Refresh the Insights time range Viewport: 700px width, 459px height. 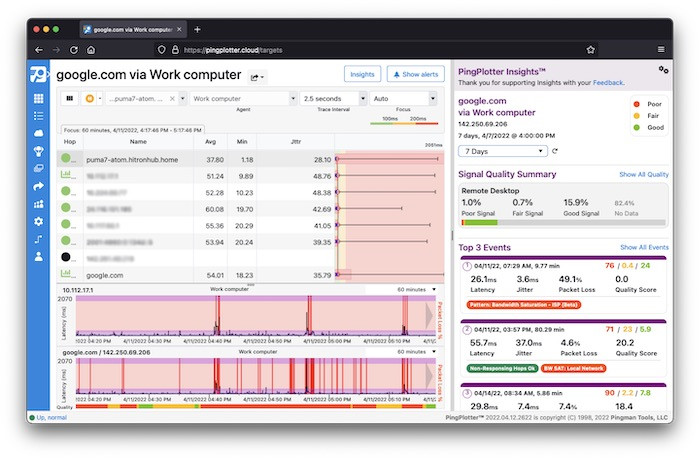(555, 151)
